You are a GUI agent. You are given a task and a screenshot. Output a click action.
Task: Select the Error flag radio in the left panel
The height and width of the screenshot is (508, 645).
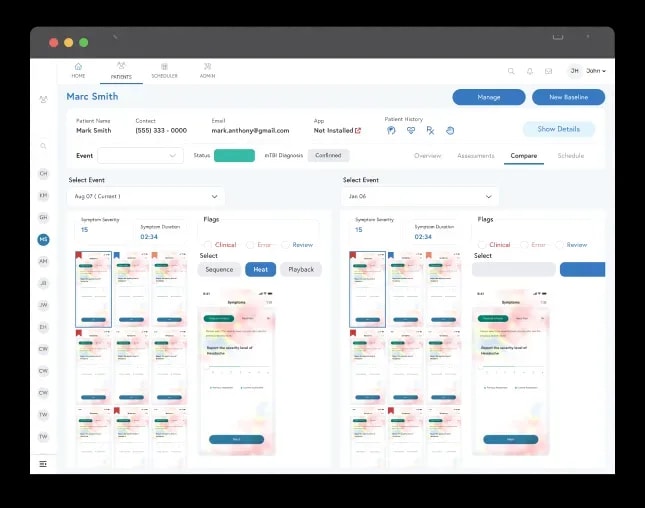pyautogui.click(x=250, y=245)
